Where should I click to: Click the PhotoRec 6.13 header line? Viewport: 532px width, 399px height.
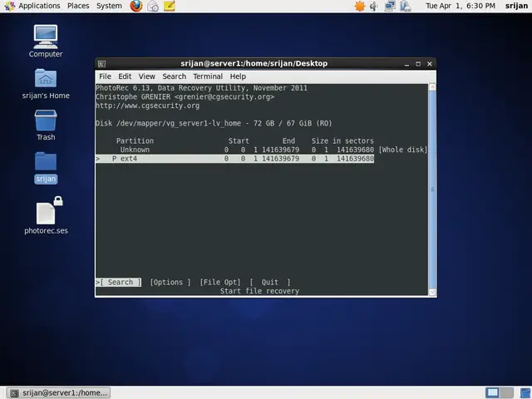point(201,88)
